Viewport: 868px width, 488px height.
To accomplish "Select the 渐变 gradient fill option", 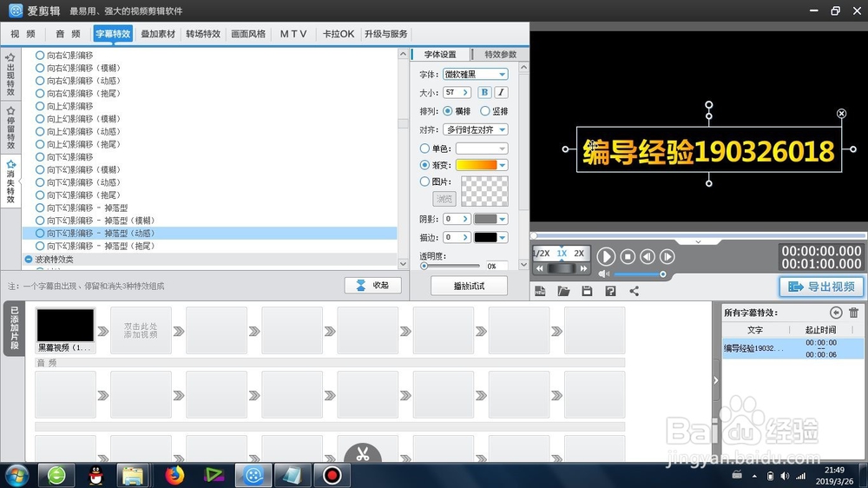I will click(x=424, y=165).
